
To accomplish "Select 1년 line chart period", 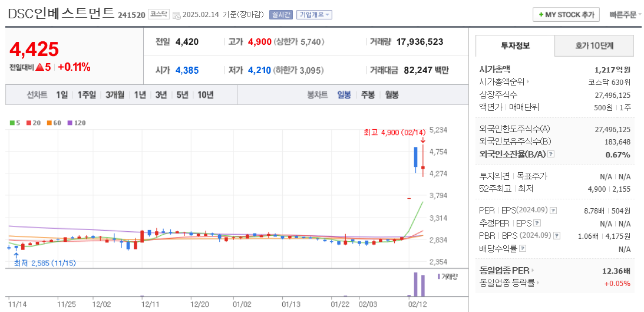I will click(140, 95).
